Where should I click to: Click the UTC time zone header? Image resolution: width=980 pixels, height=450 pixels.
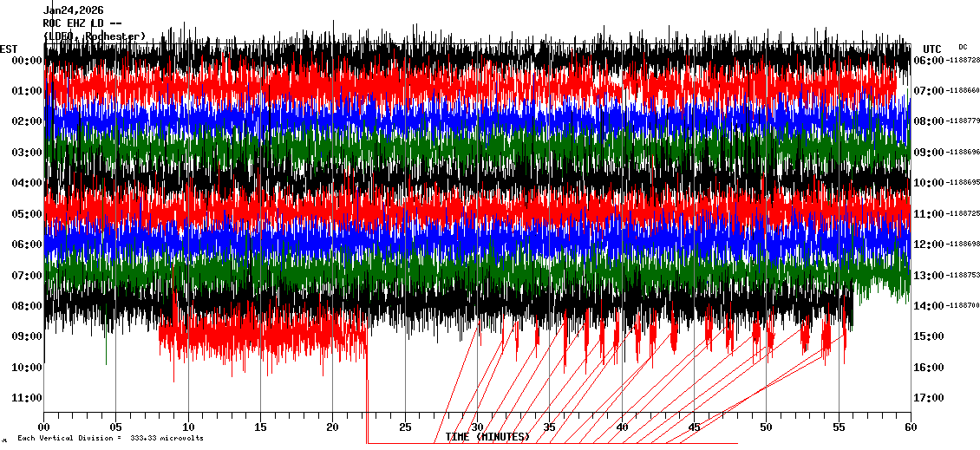(x=931, y=49)
